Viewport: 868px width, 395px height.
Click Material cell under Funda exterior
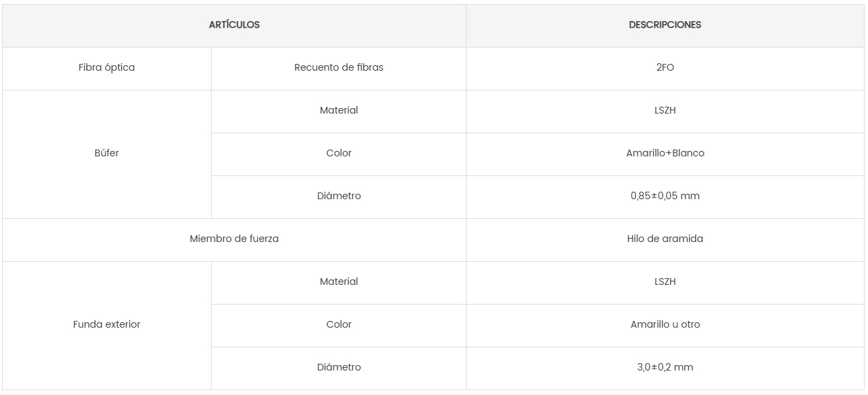pos(339,282)
